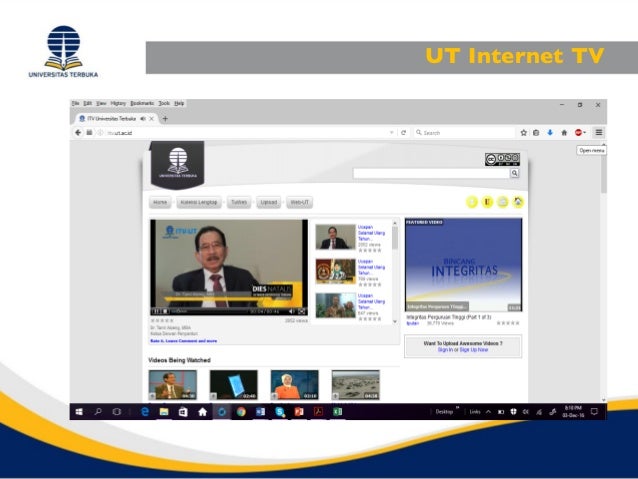Click the yellow home circle icon
This screenshot has width=638, height=479.
pos(518,202)
